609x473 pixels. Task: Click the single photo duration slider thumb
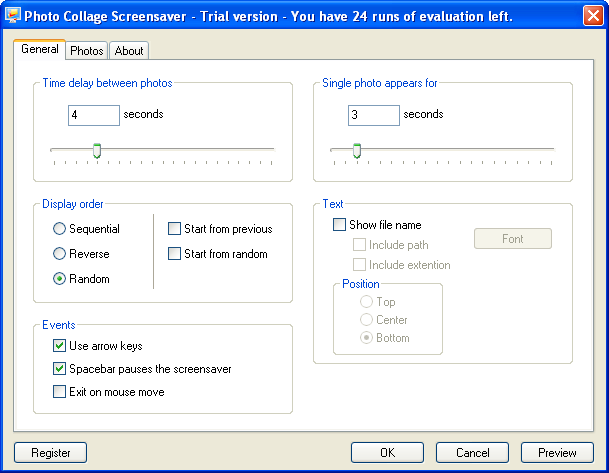coord(357,151)
